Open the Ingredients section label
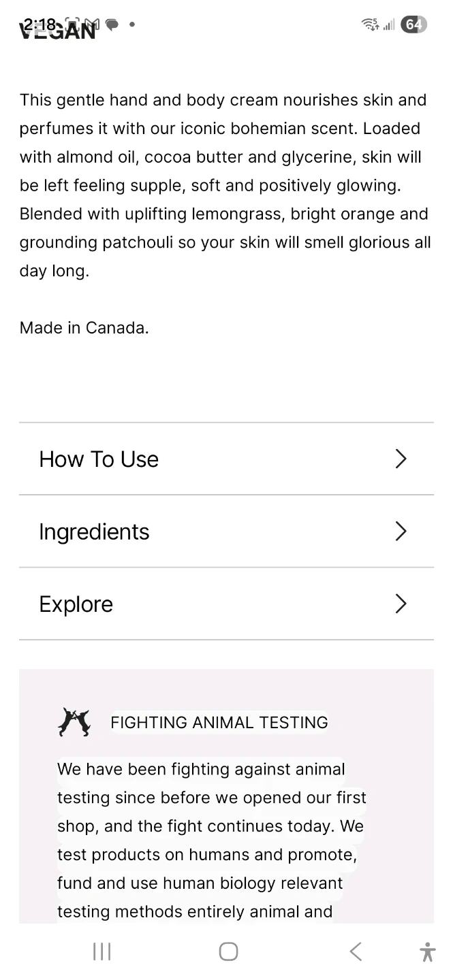This screenshot has height=980, width=453. click(94, 532)
